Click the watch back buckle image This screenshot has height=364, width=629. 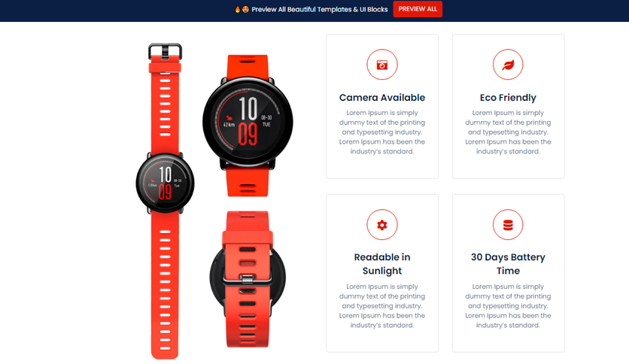[248, 279]
